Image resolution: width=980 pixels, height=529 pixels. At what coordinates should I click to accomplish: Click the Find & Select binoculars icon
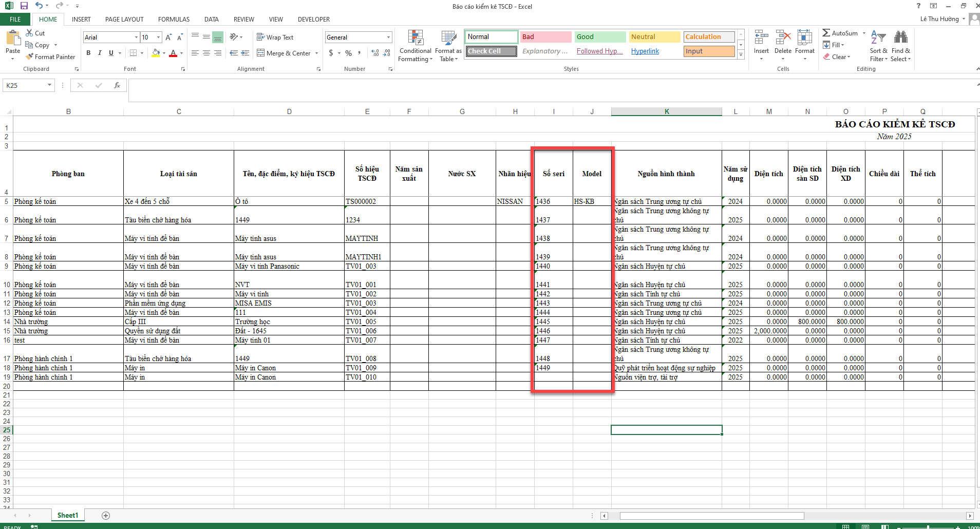point(900,38)
